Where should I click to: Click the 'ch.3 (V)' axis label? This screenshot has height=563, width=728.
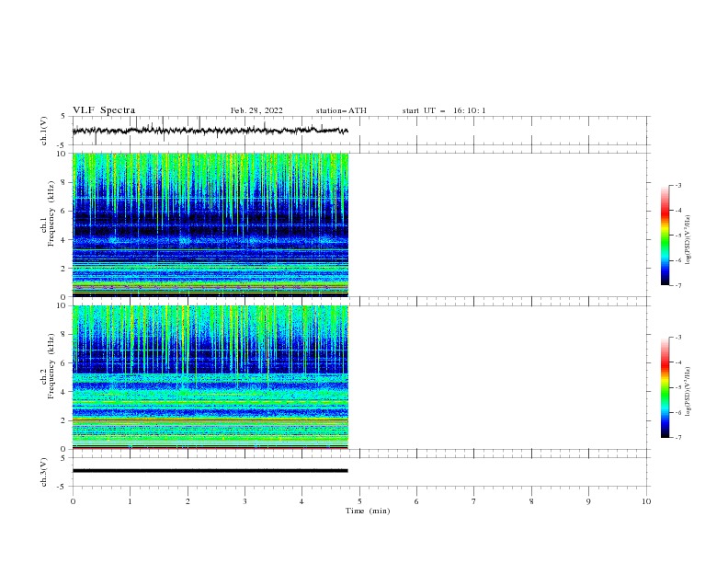pyautogui.click(x=44, y=472)
